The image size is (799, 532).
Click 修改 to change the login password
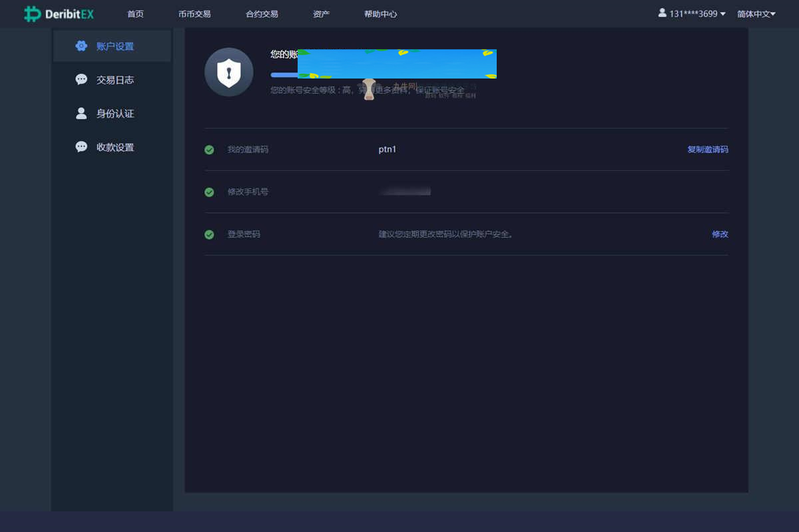720,234
